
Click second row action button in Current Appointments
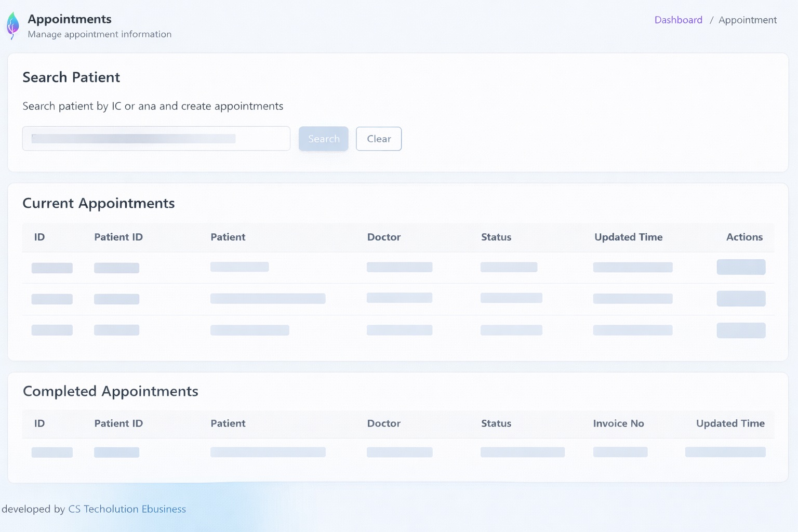pyautogui.click(x=740, y=299)
